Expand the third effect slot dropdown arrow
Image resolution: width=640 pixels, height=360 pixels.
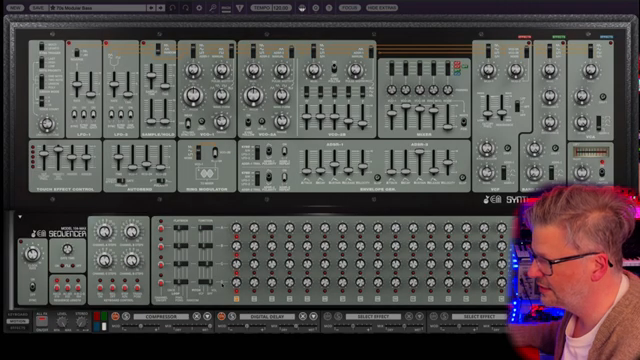(x=420, y=316)
